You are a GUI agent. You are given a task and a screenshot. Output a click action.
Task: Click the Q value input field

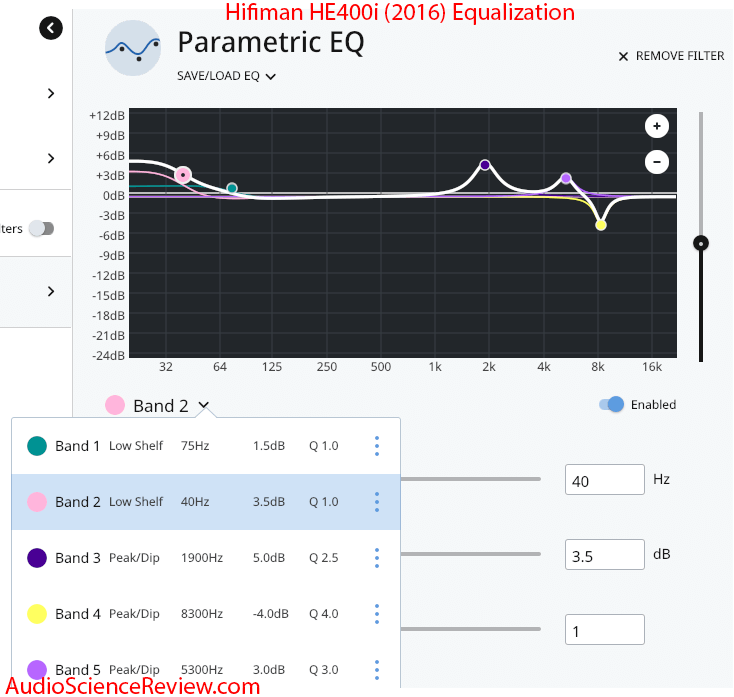click(x=605, y=630)
